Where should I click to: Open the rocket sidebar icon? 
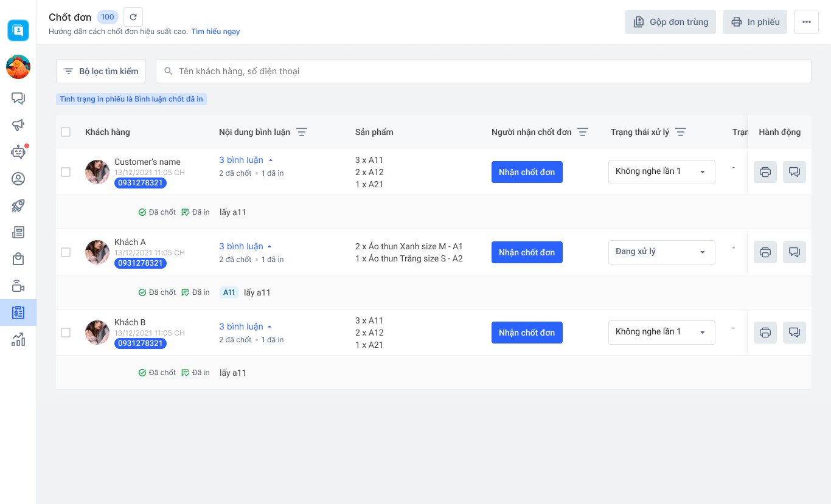coord(18,205)
